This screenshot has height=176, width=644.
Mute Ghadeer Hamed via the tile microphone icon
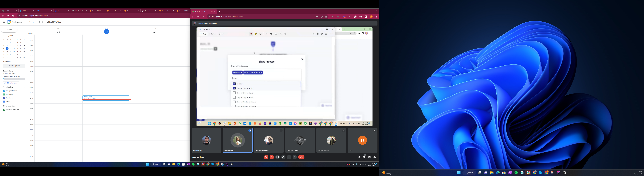300,140
